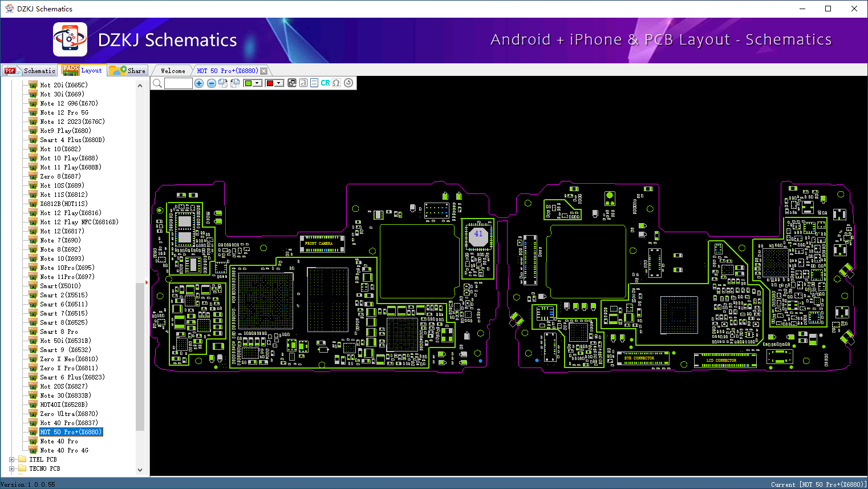Open Smart(X5010) layout
The image size is (868, 489).
tap(60, 286)
